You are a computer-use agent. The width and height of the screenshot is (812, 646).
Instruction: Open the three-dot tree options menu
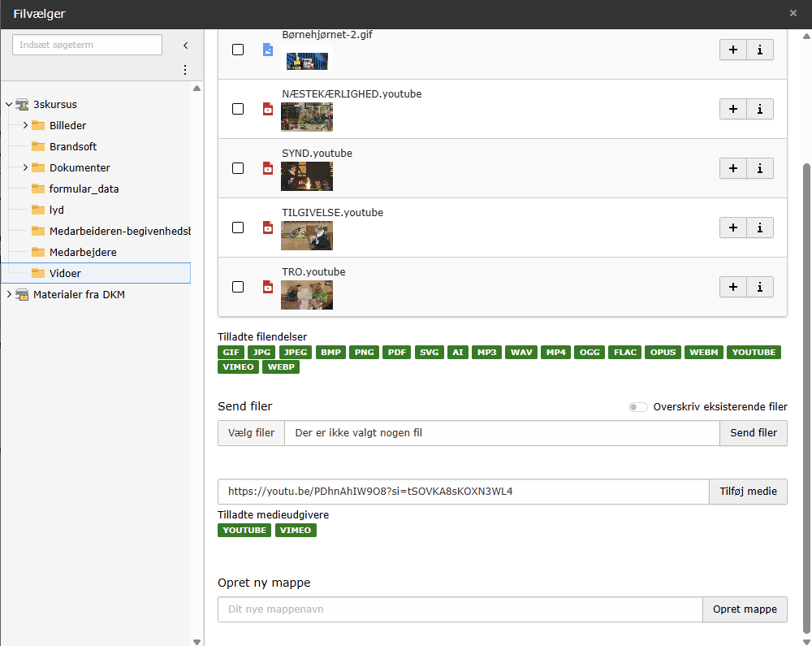pos(184,70)
